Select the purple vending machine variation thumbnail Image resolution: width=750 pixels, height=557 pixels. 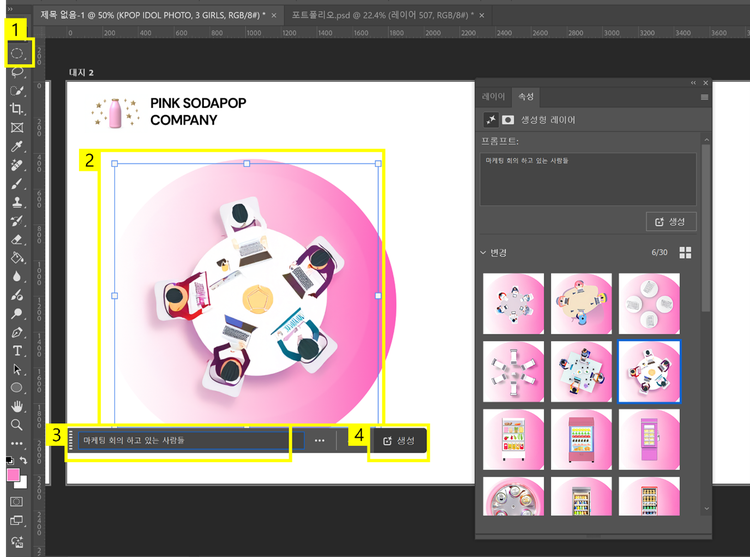click(x=649, y=439)
